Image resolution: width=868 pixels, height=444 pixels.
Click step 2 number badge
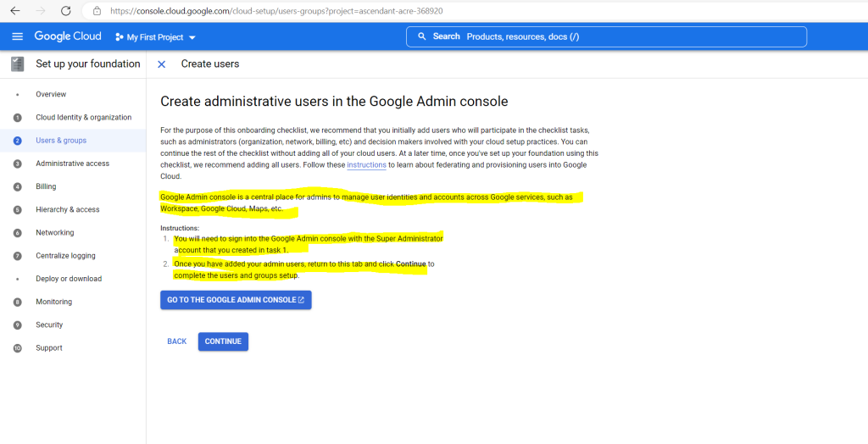tap(17, 141)
